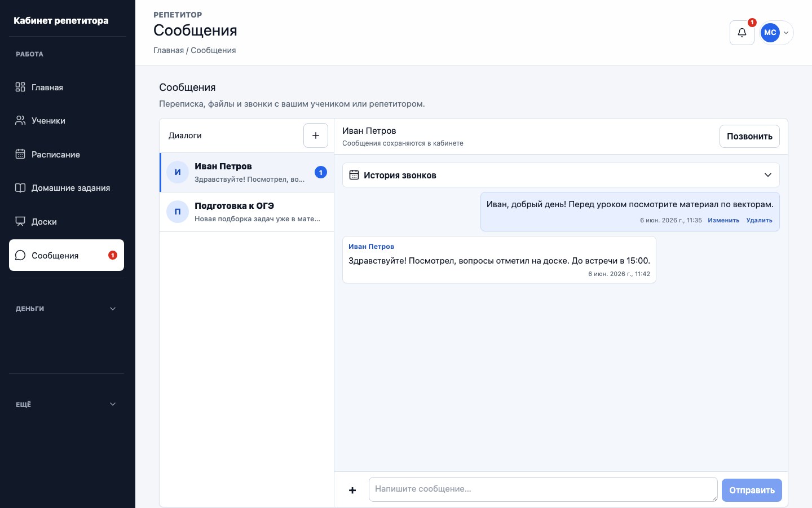Click the Подготовка к ОГЭ avatar circle
This screenshot has width=812, height=508.
(178, 212)
